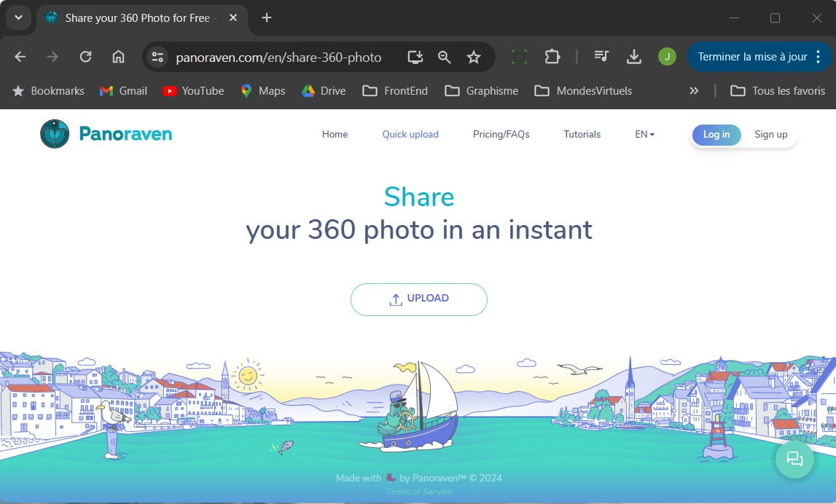836x504 pixels.
Task: Expand the EN language dropdown
Action: coord(644,134)
